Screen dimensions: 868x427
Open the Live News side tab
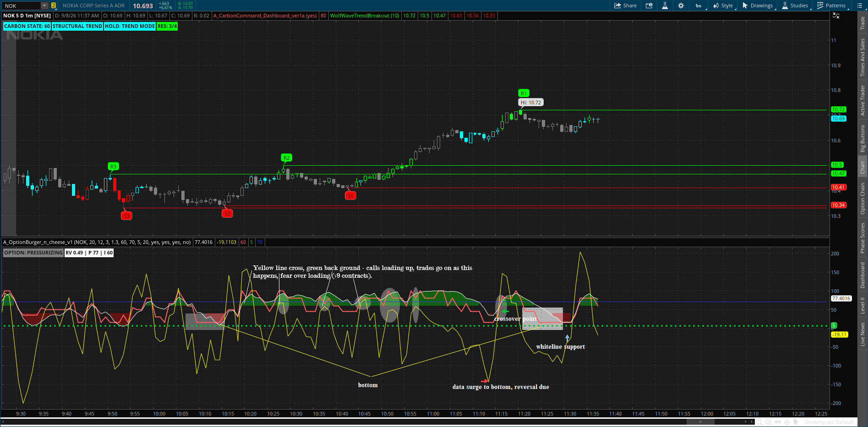point(863,334)
